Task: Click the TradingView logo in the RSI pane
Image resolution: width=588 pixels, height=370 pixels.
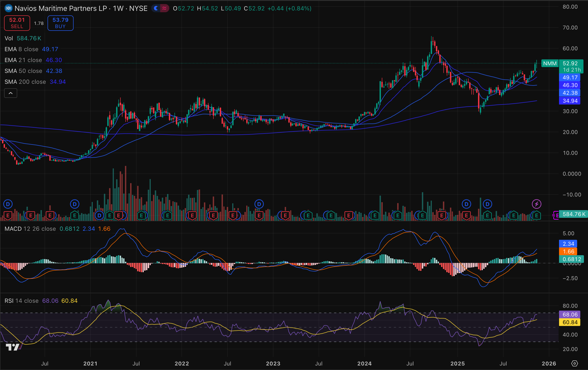Action: click(12, 347)
